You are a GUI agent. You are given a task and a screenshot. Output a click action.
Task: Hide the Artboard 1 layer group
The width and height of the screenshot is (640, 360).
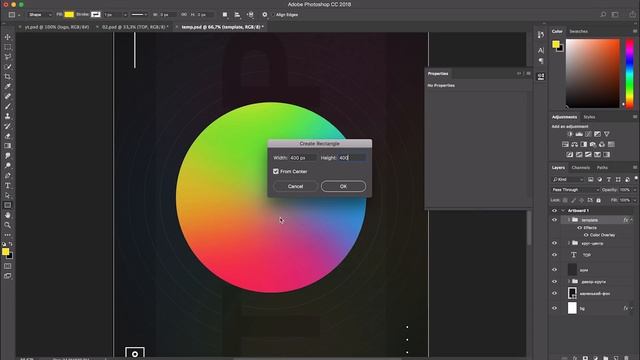click(x=554, y=211)
